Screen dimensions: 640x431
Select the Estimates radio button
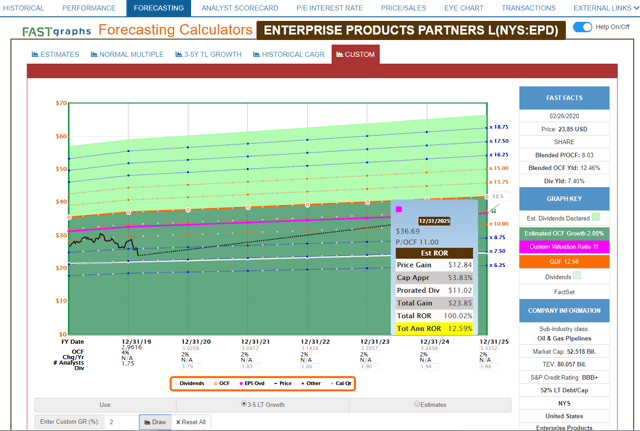point(417,404)
